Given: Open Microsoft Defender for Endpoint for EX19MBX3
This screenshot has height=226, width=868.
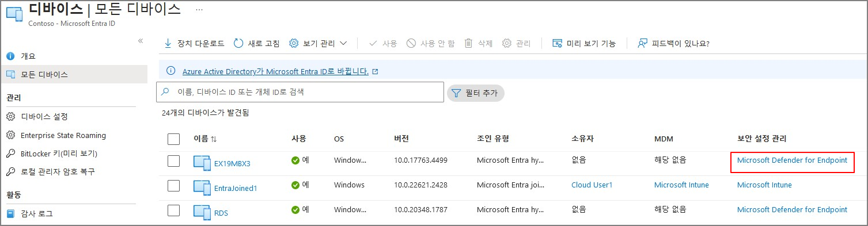Looking at the screenshot, I should point(792,160).
